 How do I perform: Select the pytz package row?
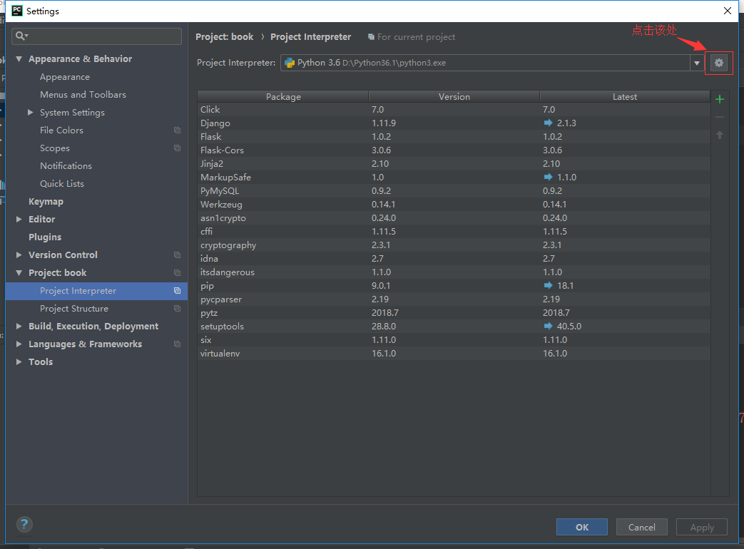[x=454, y=313]
